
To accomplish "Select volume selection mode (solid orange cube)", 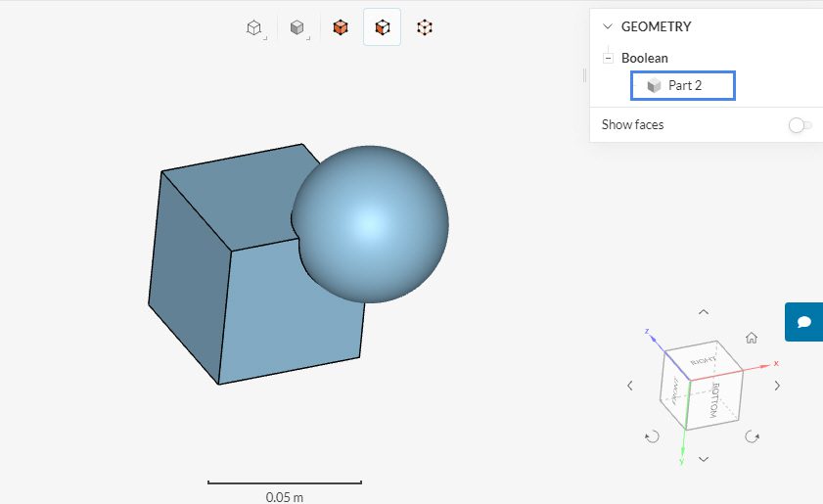I will click(340, 27).
